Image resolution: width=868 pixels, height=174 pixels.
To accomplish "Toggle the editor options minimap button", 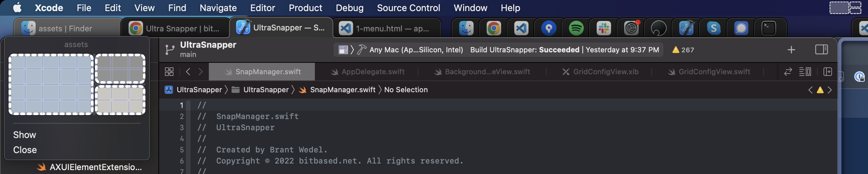I will coord(805,72).
